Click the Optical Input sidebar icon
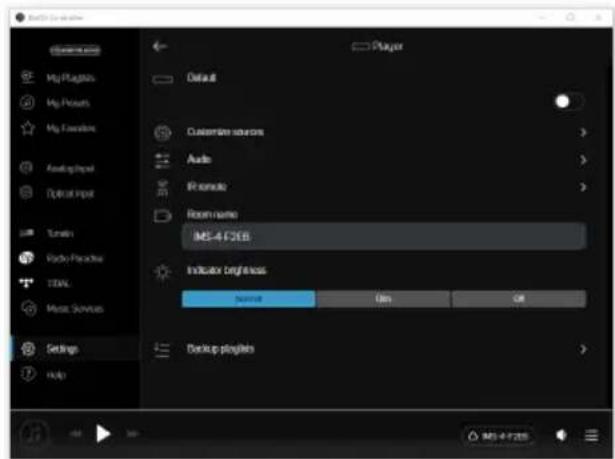 tap(27, 193)
